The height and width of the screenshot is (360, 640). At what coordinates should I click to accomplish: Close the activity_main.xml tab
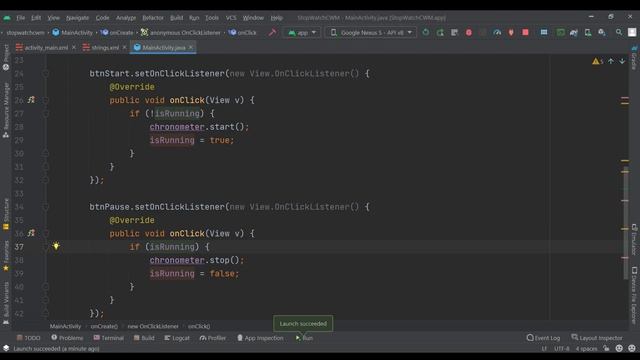click(73, 47)
